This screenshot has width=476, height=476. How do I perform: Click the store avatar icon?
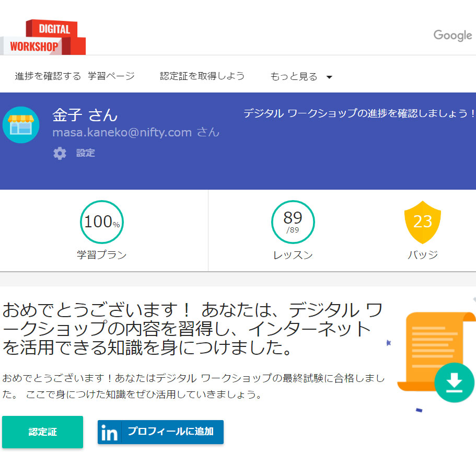(x=21, y=125)
